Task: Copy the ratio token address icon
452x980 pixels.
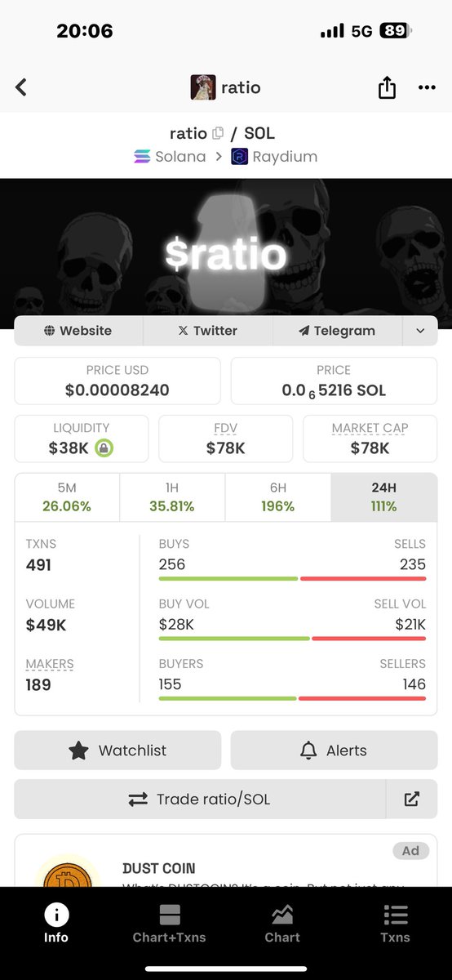Action: tap(218, 133)
